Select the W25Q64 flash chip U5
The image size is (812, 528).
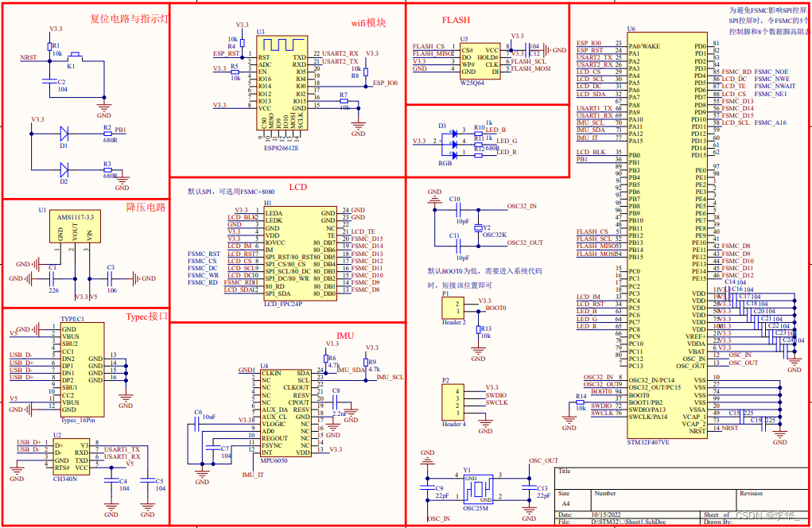click(x=480, y=60)
